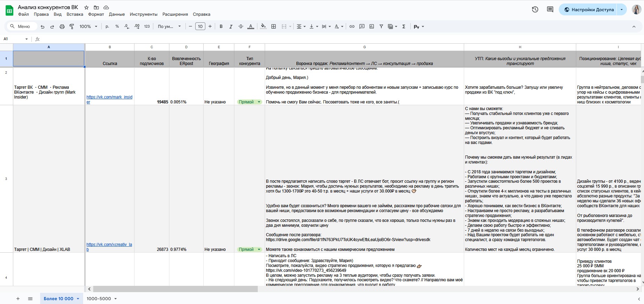Toggle italic formatting
The height and width of the screenshot is (304, 644).
tap(231, 27)
